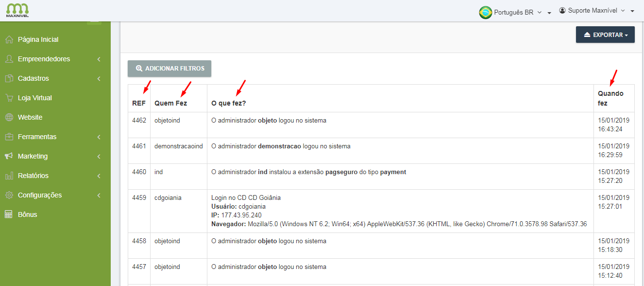The height and width of the screenshot is (286, 644).
Task: Click the Brazil flag language icon
Action: click(485, 13)
